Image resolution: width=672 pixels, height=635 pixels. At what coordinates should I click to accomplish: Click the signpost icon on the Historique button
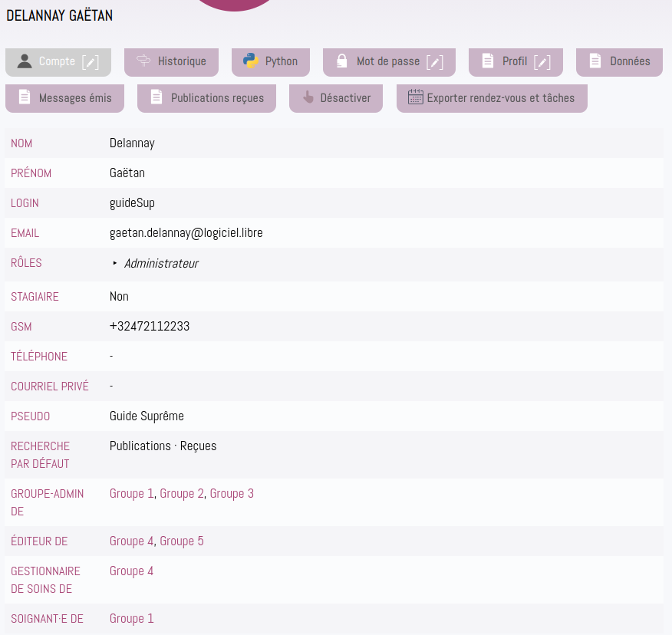point(143,61)
